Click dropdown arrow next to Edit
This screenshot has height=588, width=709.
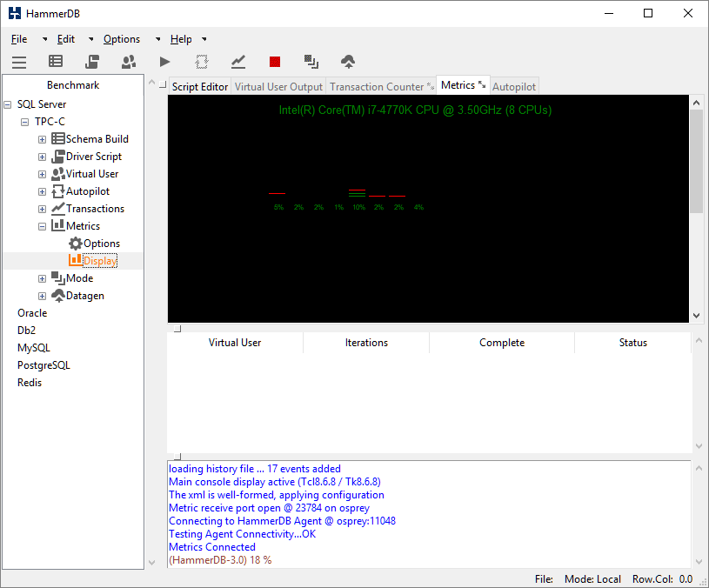[x=90, y=39]
